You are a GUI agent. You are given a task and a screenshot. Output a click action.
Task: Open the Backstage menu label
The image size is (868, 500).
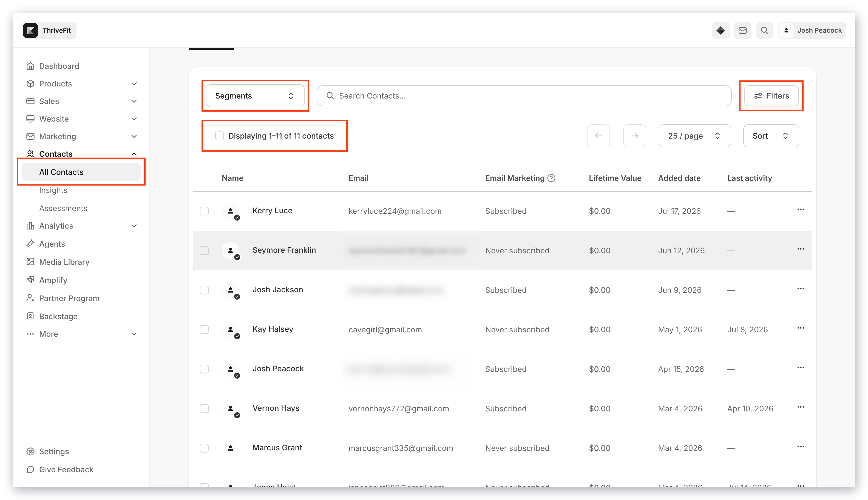click(x=58, y=316)
